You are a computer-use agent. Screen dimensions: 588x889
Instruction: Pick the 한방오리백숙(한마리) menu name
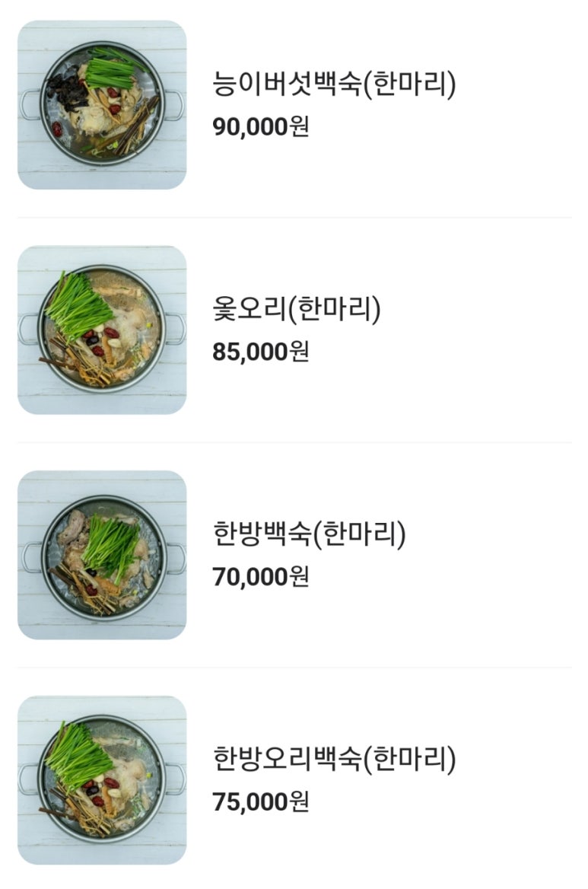pos(335,760)
